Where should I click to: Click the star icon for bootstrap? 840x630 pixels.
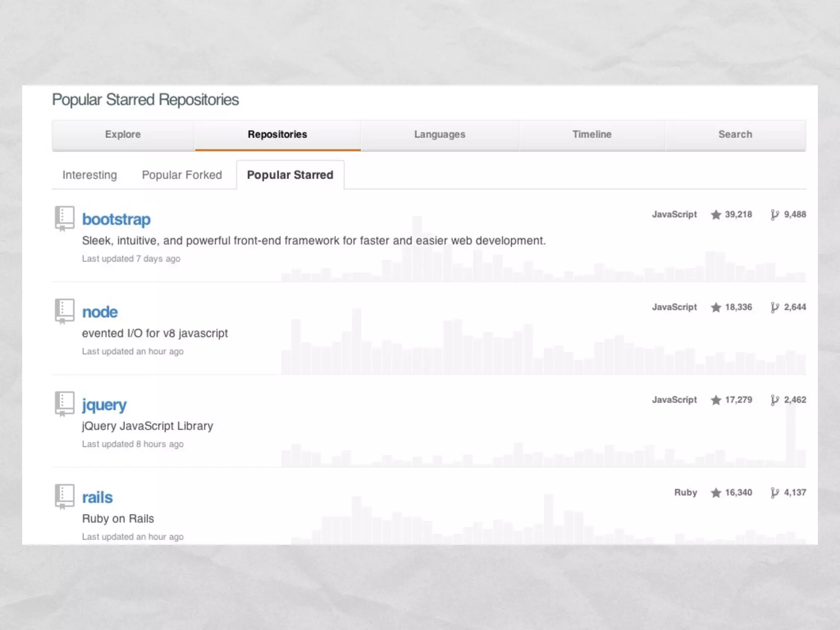[x=716, y=215]
